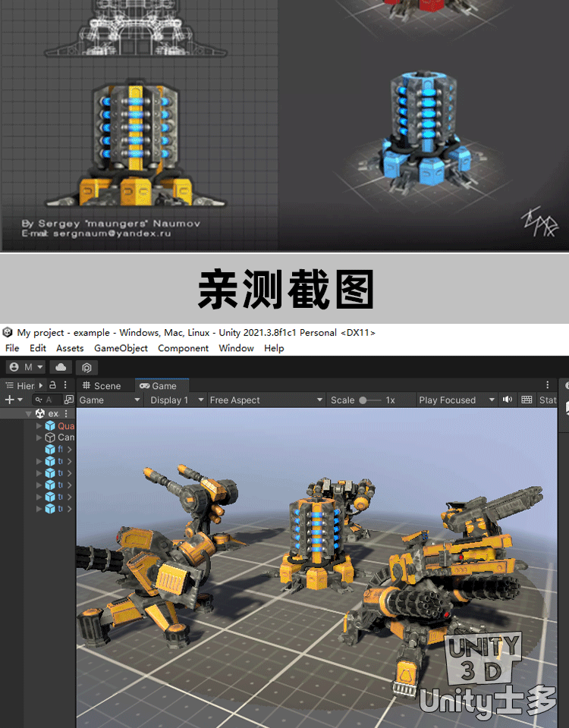Open the 'ex' scene row three-dot menu
The width and height of the screenshot is (569, 728).
(67, 413)
